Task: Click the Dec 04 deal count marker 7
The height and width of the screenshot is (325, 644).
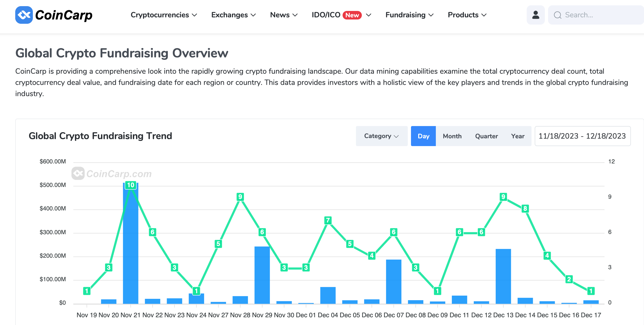Action: (328, 220)
